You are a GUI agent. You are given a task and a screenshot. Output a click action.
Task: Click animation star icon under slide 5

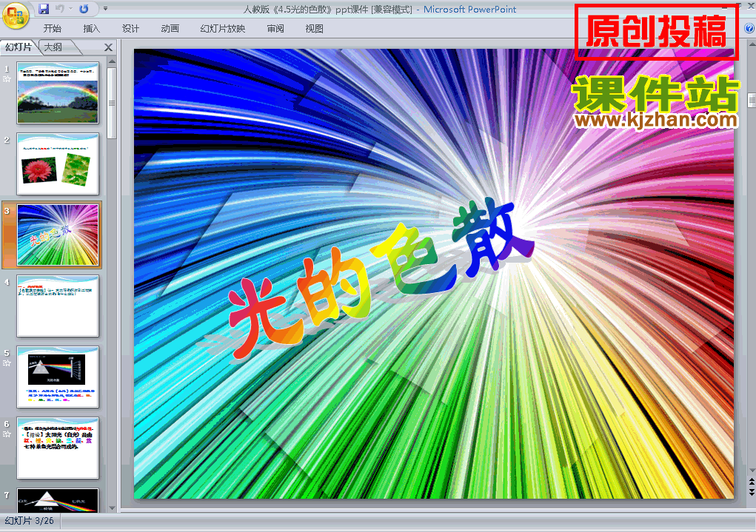tap(7, 363)
